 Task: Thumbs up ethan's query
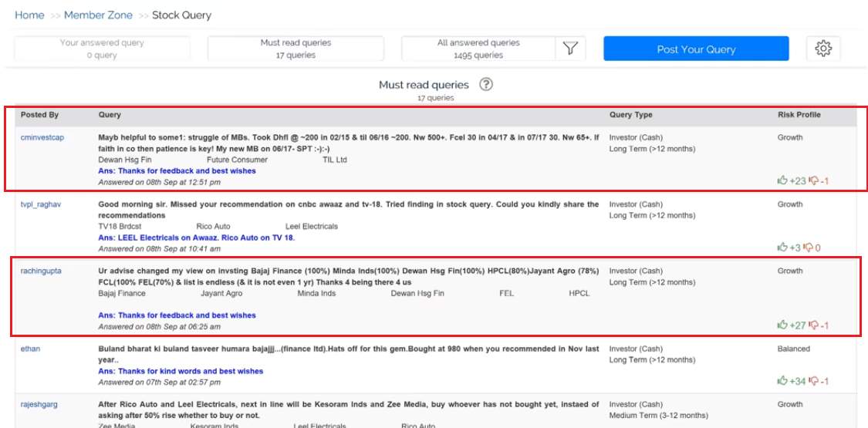(x=782, y=381)
